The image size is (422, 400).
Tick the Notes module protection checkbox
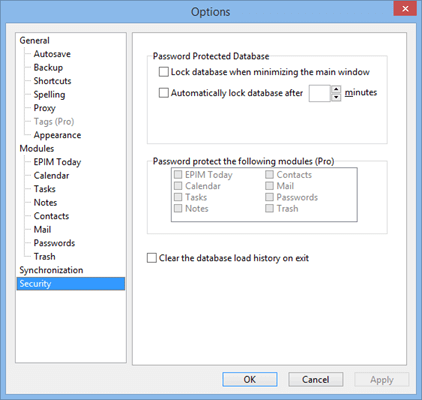tap(178, 208)
